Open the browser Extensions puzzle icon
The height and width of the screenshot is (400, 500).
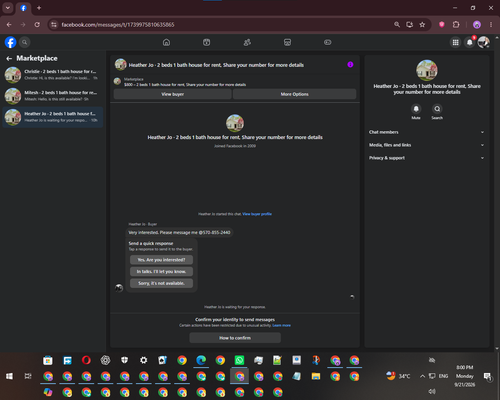point(456,25)
